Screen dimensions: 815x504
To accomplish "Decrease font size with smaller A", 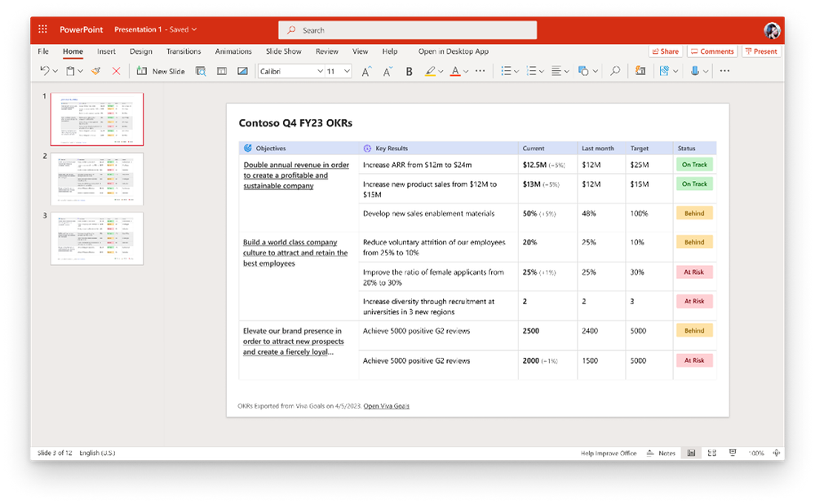I will (388, 72).
